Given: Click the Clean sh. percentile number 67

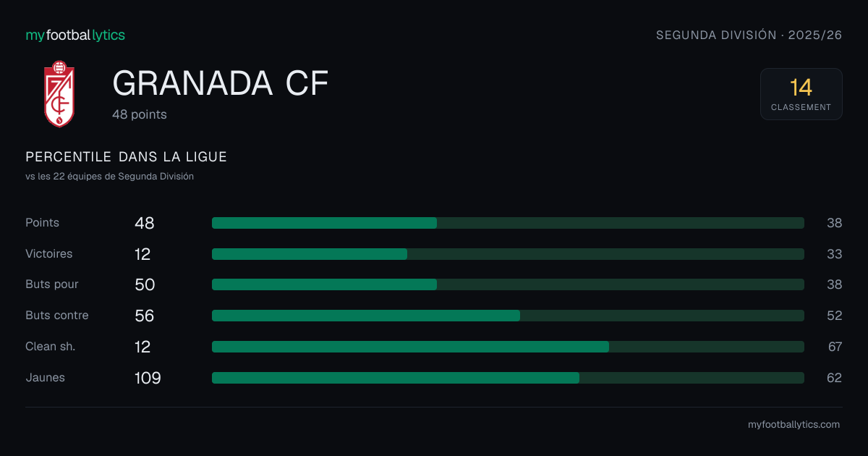Looking at the screenshot, I should [835, 347].
